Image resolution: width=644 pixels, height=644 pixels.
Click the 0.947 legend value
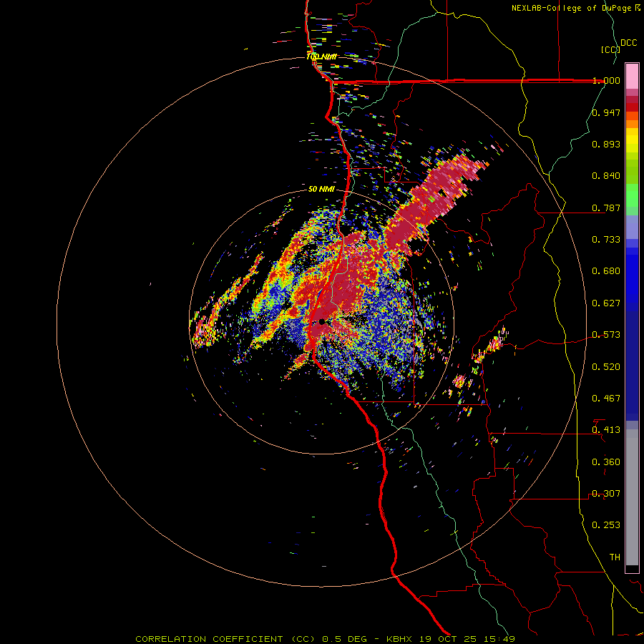coord(606,112)
